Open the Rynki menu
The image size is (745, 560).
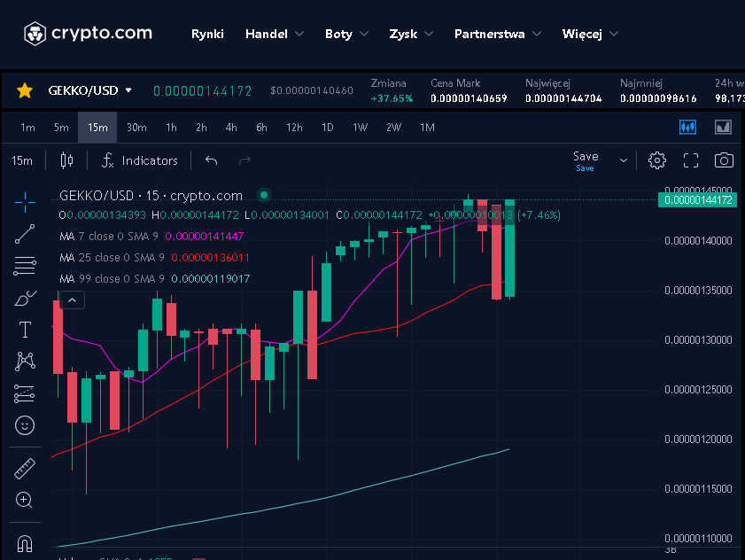pos(207,34)
